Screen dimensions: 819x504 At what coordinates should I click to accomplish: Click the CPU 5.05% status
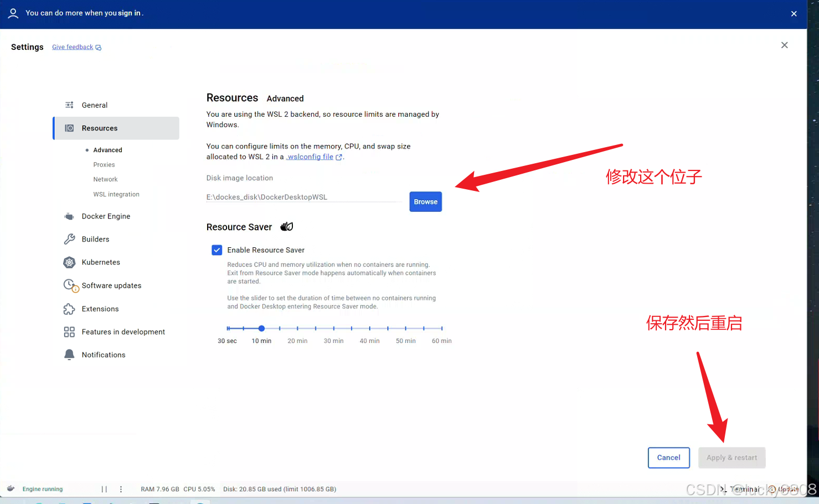click(199, 489)
